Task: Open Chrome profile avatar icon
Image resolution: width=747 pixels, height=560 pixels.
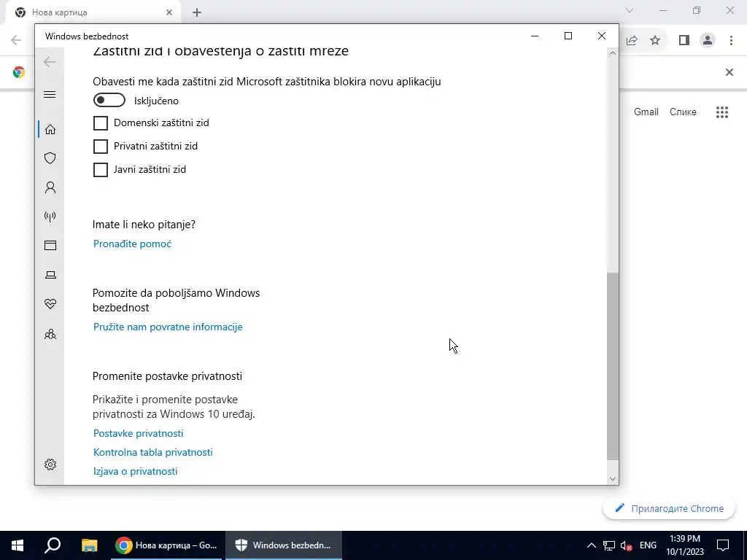Action: 708,41
